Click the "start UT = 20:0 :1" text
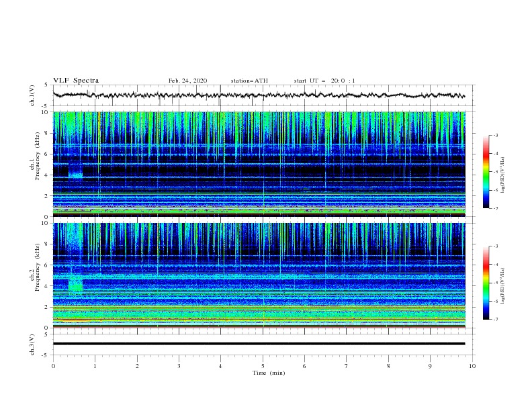The height and width of the screenshot is (411, 532). 324,81
